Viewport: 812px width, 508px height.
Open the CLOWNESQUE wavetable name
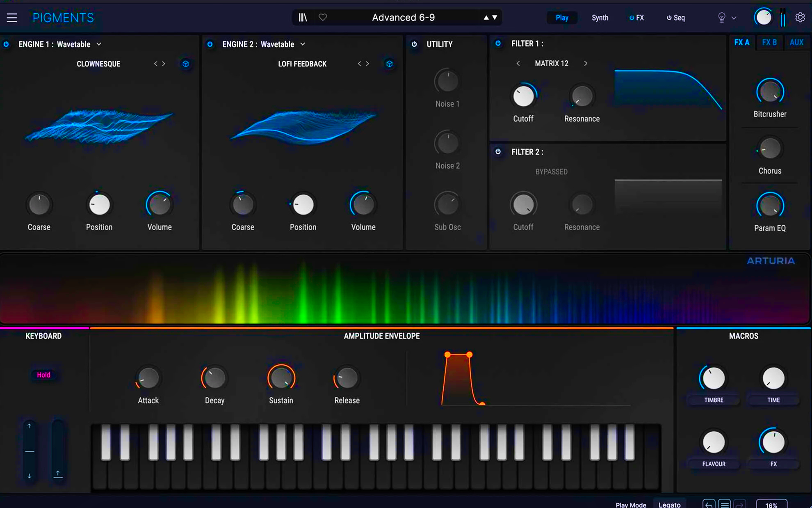click(98, 64)
